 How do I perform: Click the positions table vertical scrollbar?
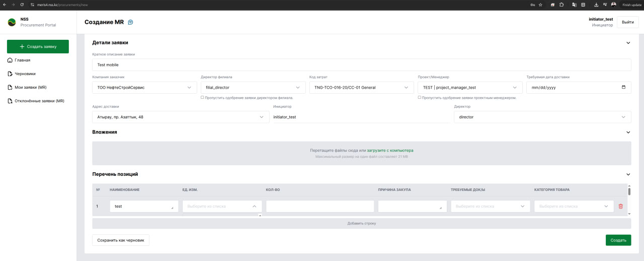click(x=629, y=191)
